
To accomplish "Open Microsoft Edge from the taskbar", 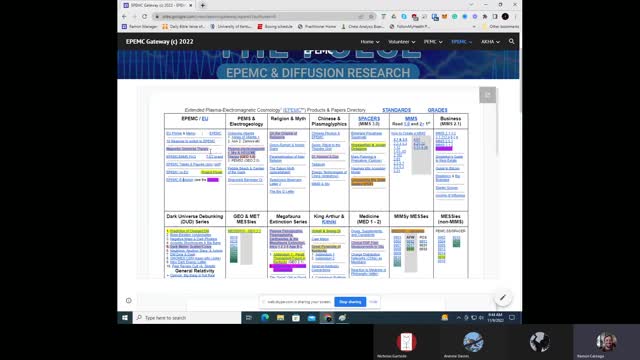I will tap(265, 318).
